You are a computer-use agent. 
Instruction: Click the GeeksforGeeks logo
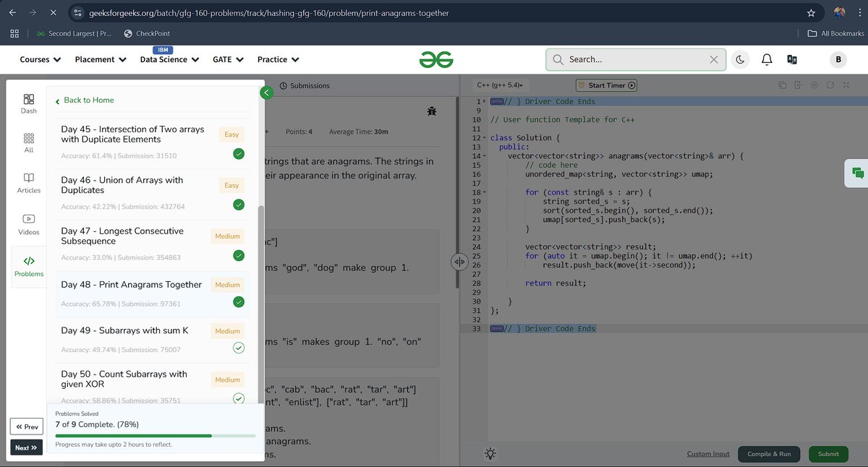point(436,59)
